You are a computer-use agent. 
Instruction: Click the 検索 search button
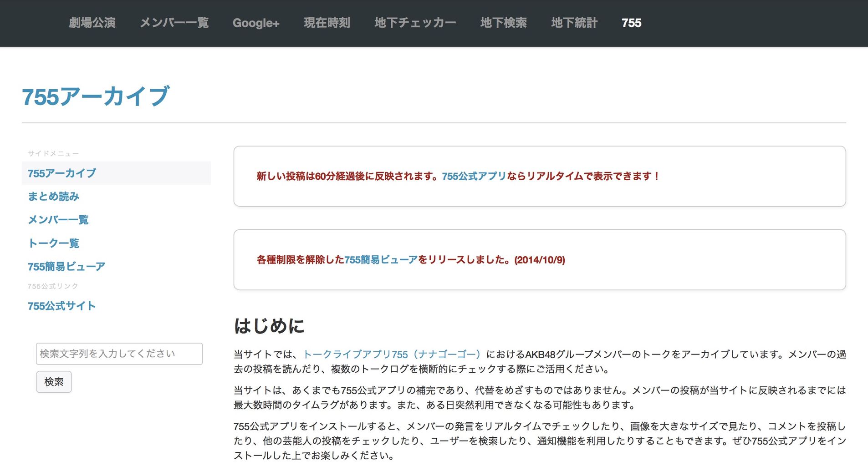tap(54, 382)
